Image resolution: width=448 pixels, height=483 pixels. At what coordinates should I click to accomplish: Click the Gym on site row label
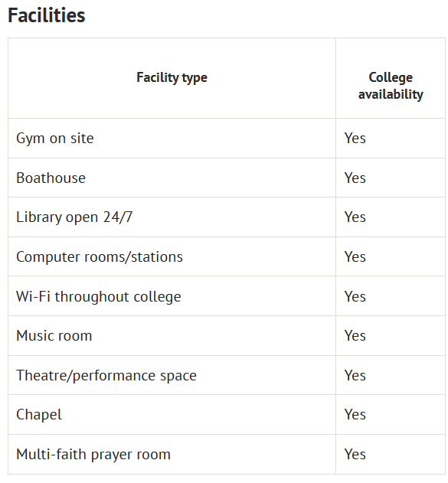55,139
